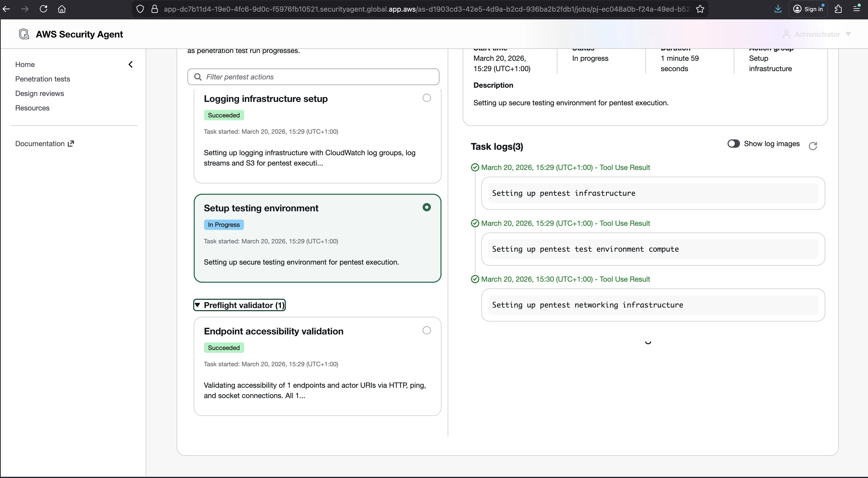The width and height of the screenshot is (868, 478).
Task: Click the Firefox Sign in button
Action: [808, 9]
